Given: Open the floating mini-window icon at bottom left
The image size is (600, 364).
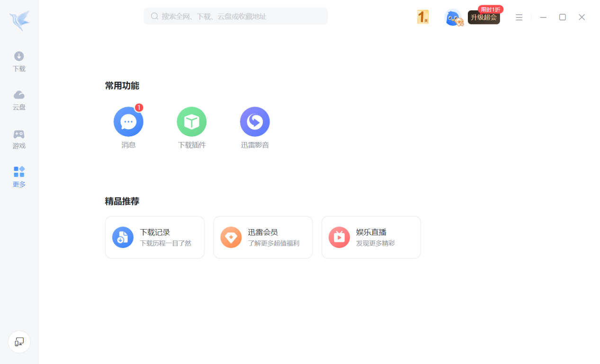Looking at the screenshot, I should [x=19, y=341].
